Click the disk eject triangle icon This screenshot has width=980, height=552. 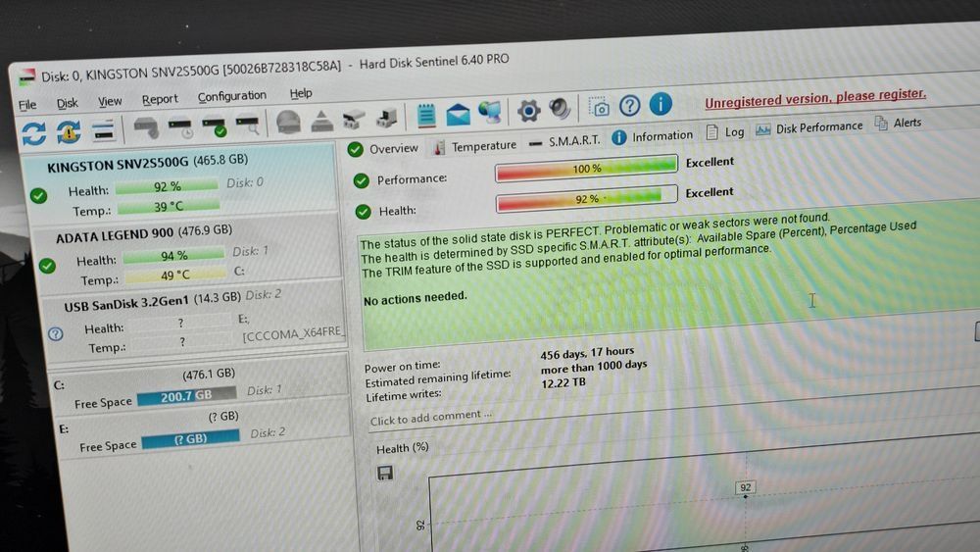tap(321, 120)
